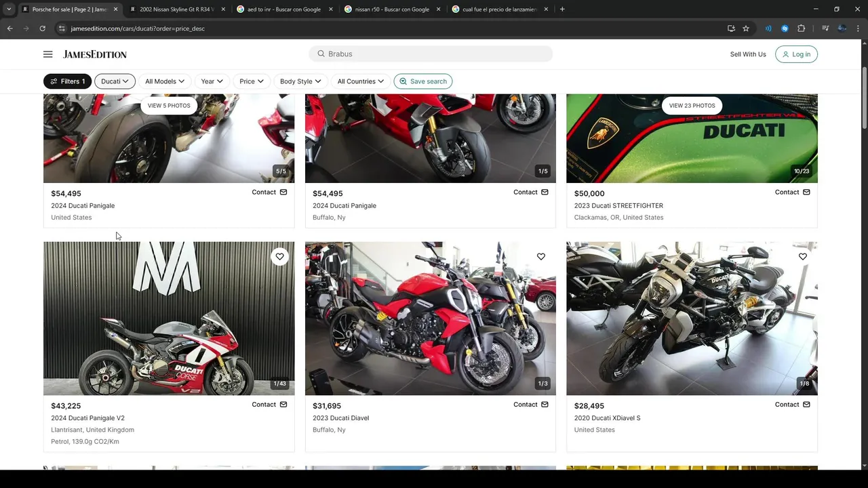The height and width of the screenshot is (488, 868).
Task: Open the Filters 1 panel
Action: click(67, 81)
